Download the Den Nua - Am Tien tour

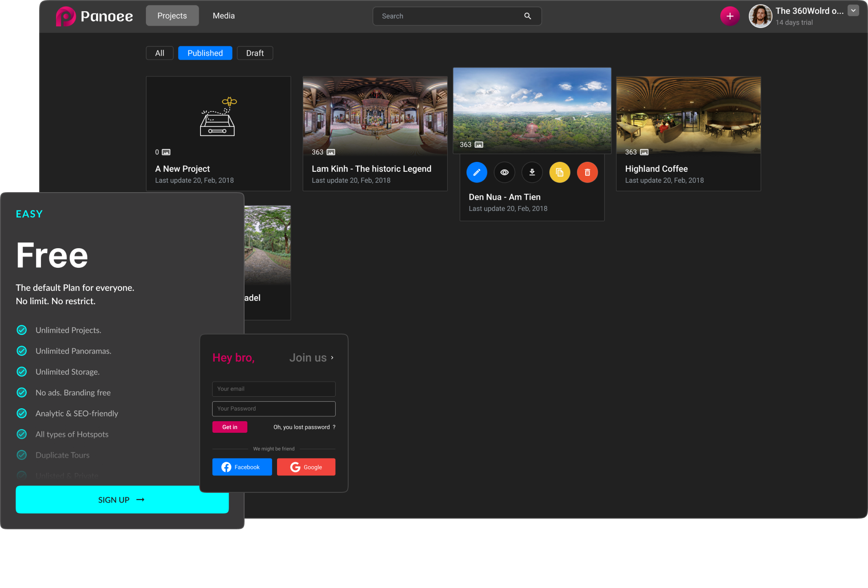[x=532, y=172]
